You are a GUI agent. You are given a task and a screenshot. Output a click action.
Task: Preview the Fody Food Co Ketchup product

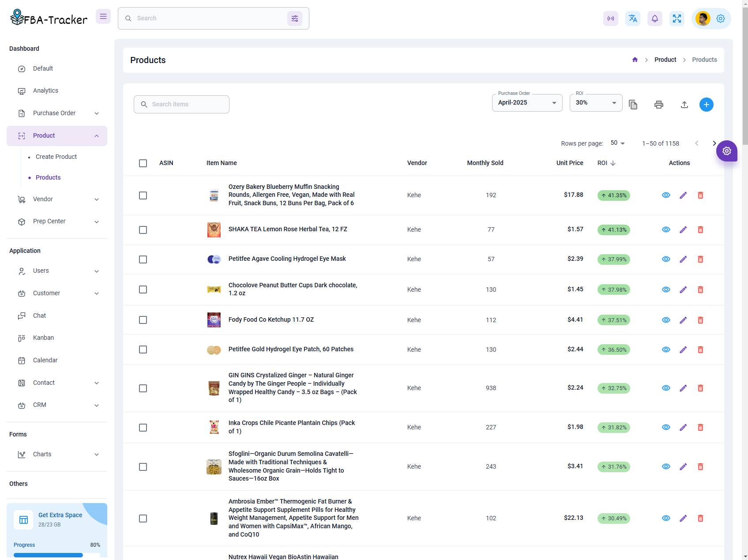pos(666,320)
